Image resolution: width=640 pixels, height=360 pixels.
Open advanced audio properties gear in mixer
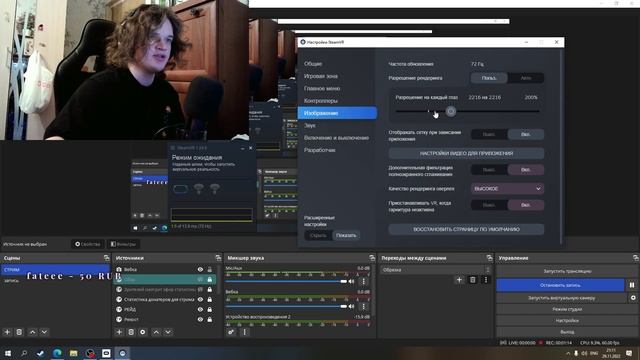(x=231, y=332)
